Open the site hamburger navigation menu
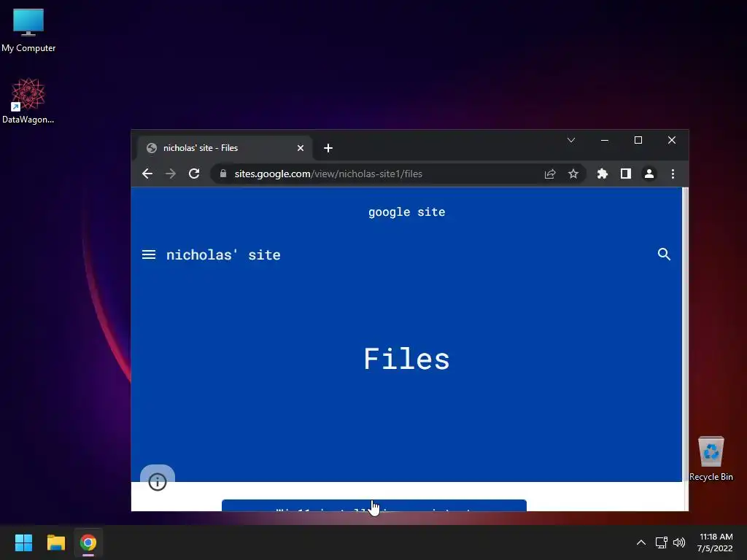Screen dimensions: 747x560 click(149, 254)
